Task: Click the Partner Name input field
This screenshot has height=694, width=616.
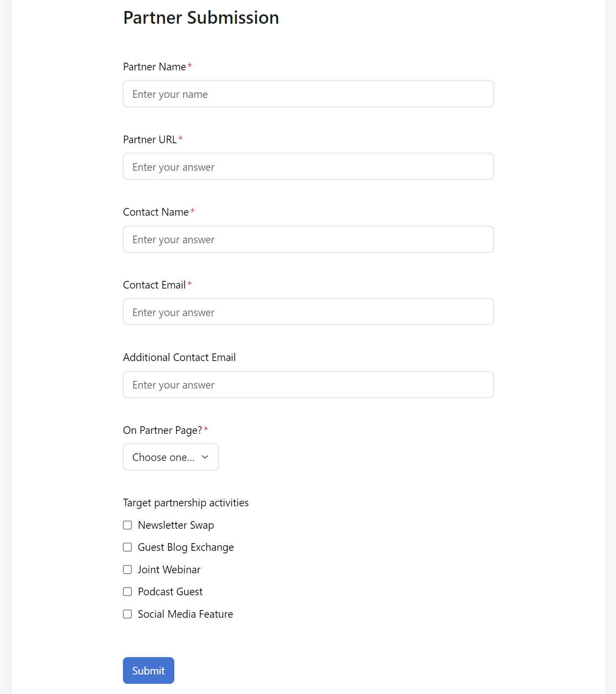Action: click(308, 94)
